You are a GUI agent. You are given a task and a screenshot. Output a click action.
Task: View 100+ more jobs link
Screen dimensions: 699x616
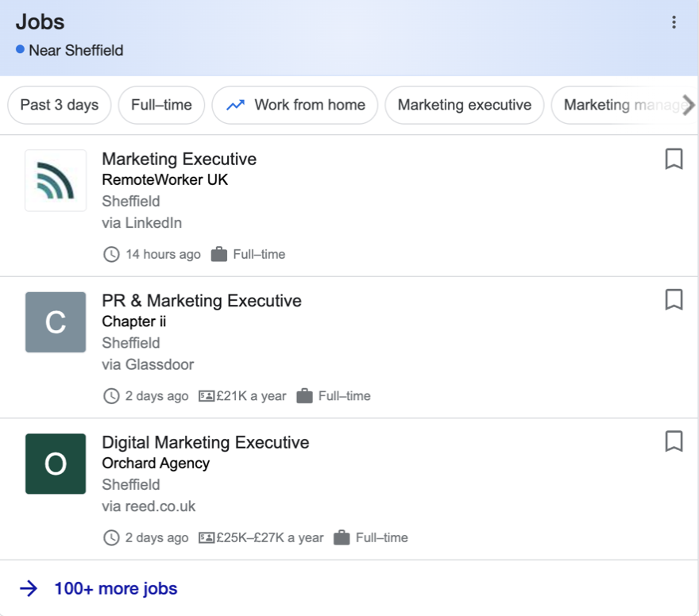(x=115, y=588)
